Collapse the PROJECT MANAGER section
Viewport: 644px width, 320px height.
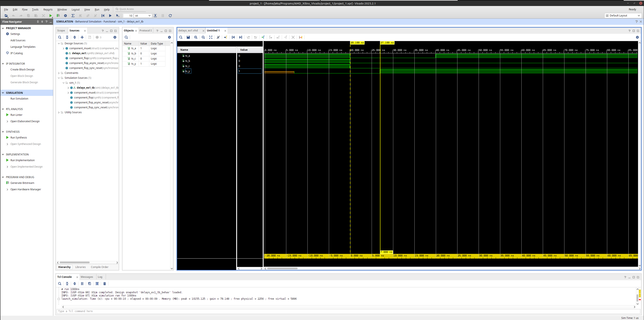pos(3,28)
